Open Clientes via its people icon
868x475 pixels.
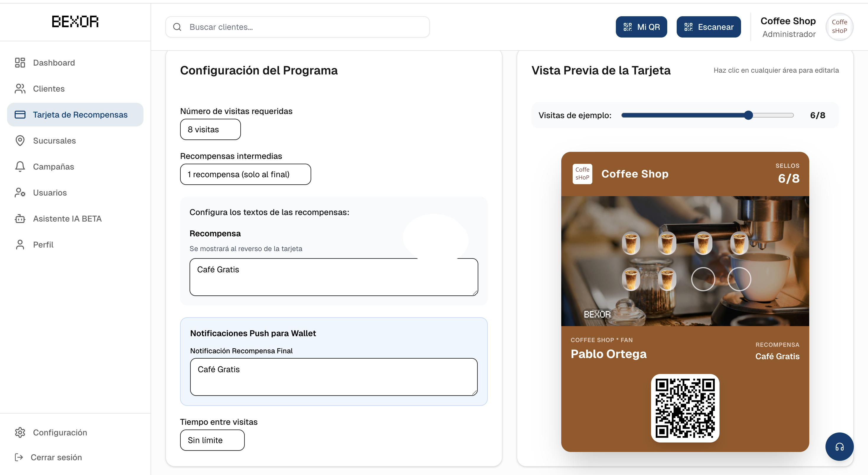click(20, 89)
